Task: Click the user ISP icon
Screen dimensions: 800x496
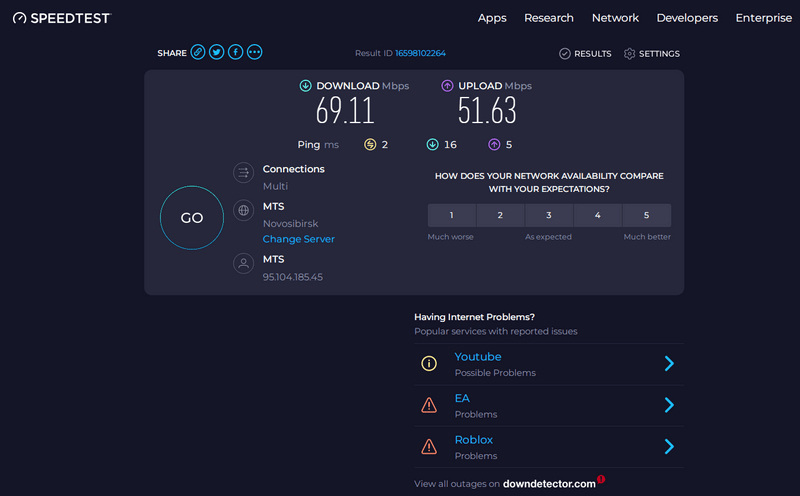Action: point(242,263)
